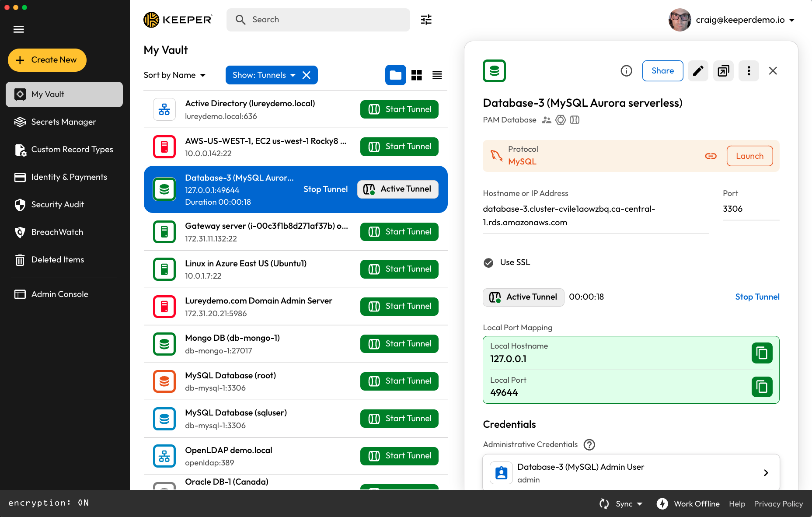Click the duplicate record icon

pos(723,71)
